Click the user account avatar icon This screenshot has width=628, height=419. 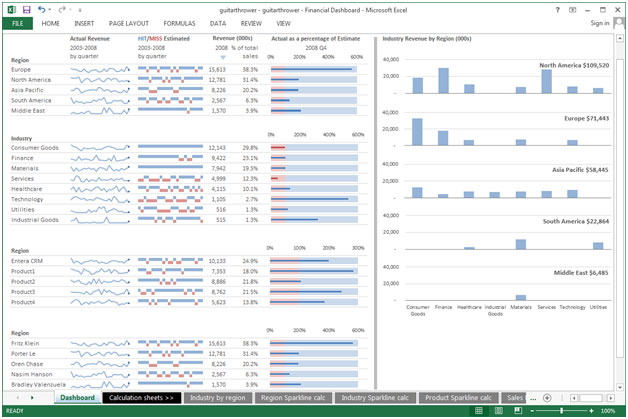[619, 23]
